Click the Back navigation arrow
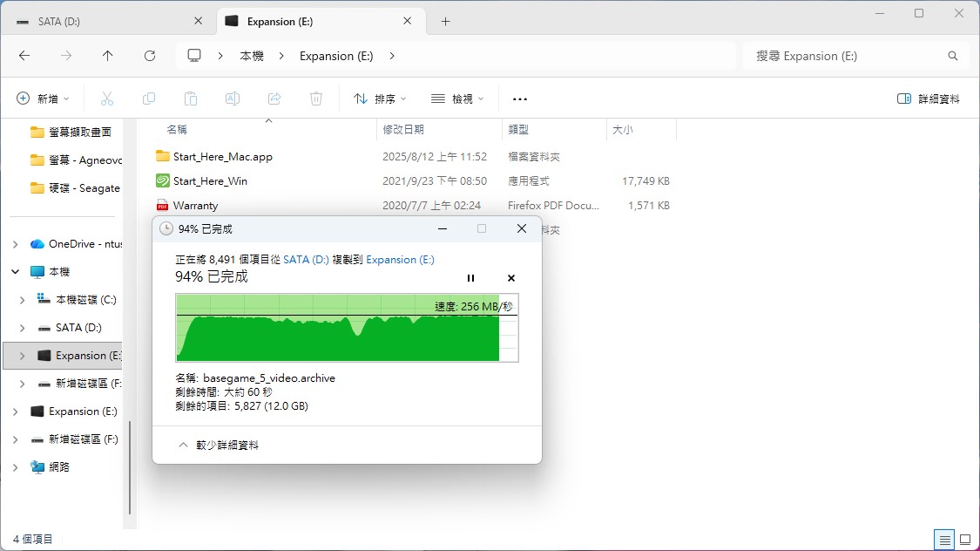The height and width of the screenshot is (551, 980). (24, 56)
